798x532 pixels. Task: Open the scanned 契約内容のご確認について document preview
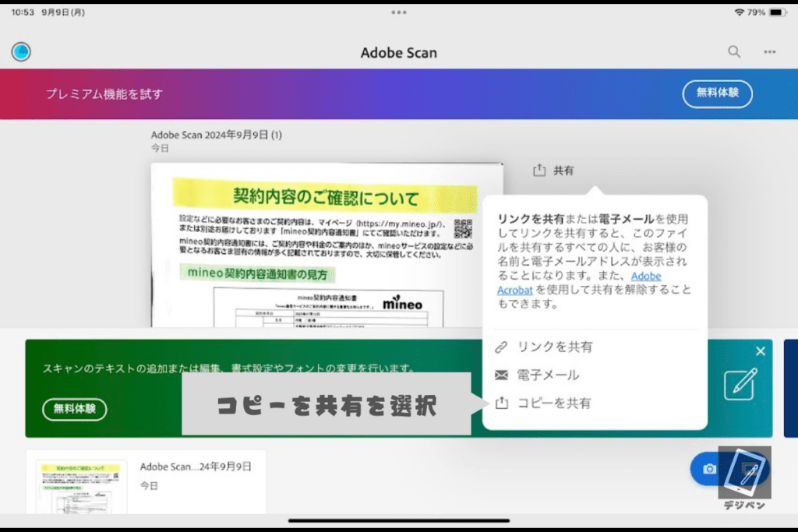[x=327, y=245]
